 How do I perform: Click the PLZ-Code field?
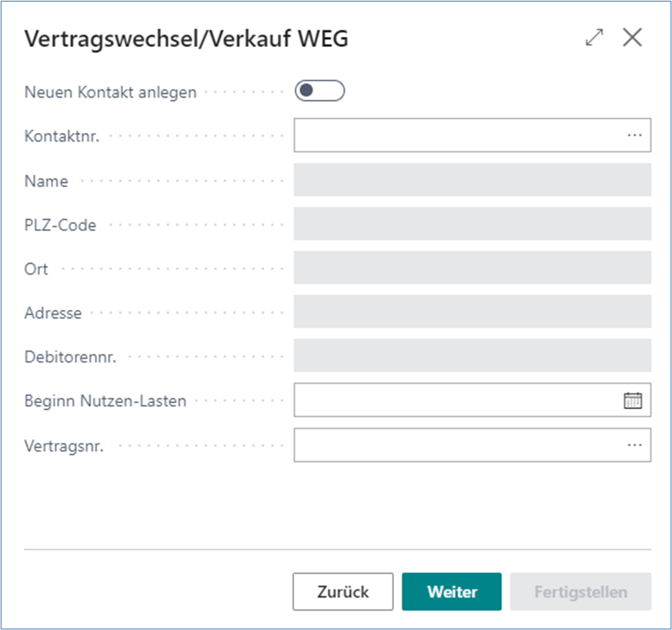coord(473,224)
